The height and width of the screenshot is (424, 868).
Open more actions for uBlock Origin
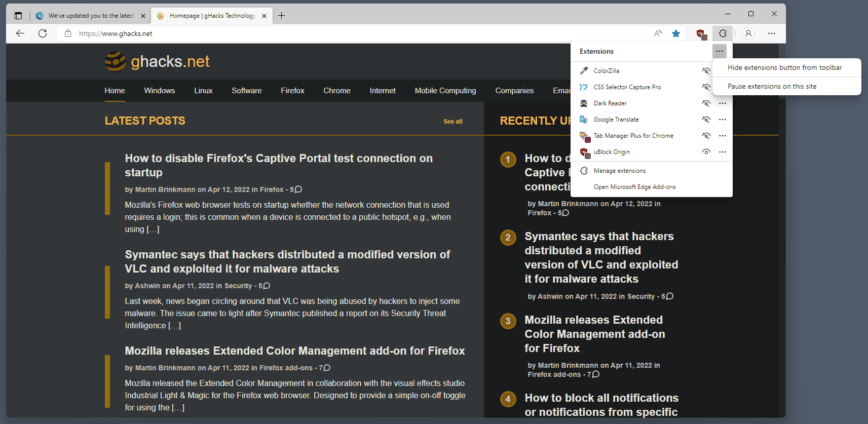723,152
